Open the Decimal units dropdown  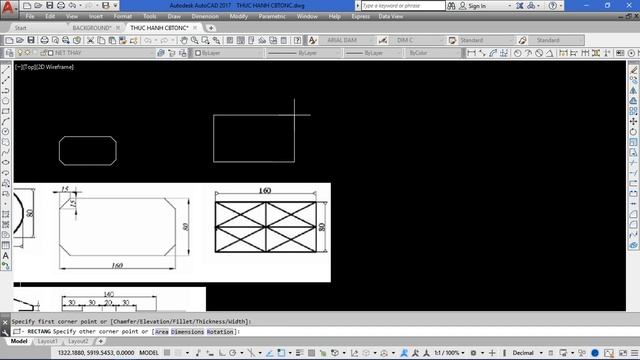[x=527, y=353]
